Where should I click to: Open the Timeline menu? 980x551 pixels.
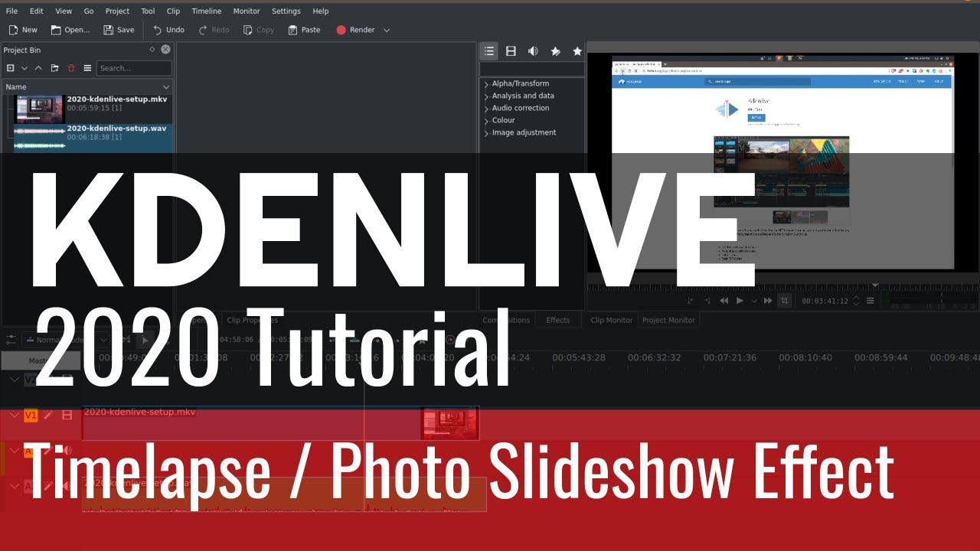tap(206, 11)
